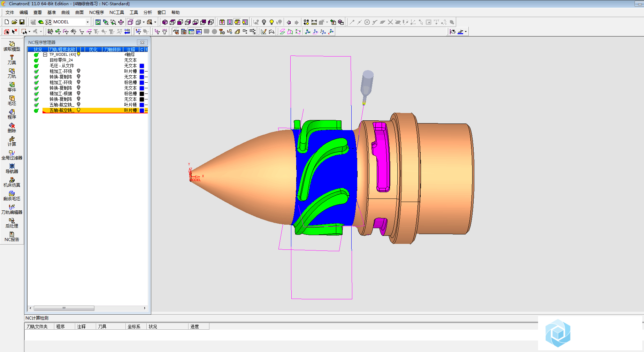Open the 刀轨编辑器 toolpath editor
The width and height of the screenshot is (644, 352).
(12, 209)
